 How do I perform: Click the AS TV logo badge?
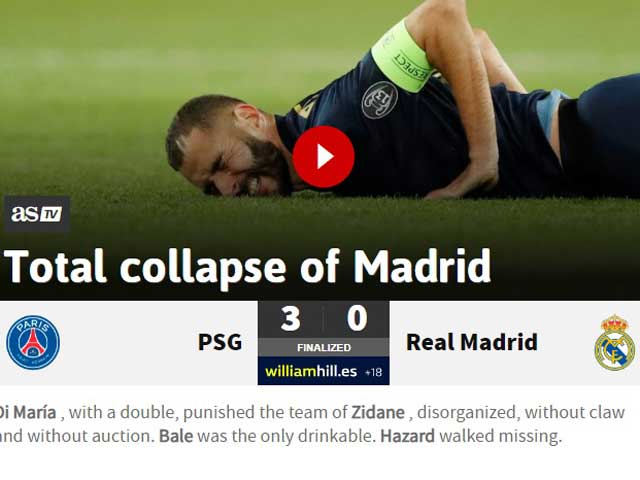[x=37, y=214]
